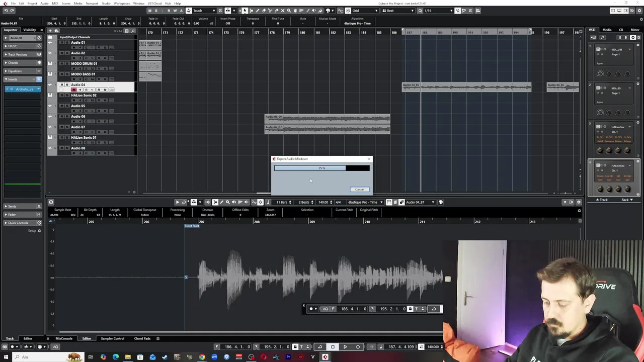Click editor audition play icon

pyautogui.click(x=177, y=202)
